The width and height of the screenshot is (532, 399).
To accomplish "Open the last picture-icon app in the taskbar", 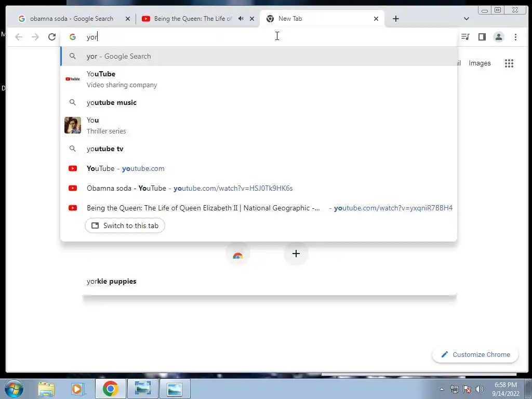I will (175, 389).
